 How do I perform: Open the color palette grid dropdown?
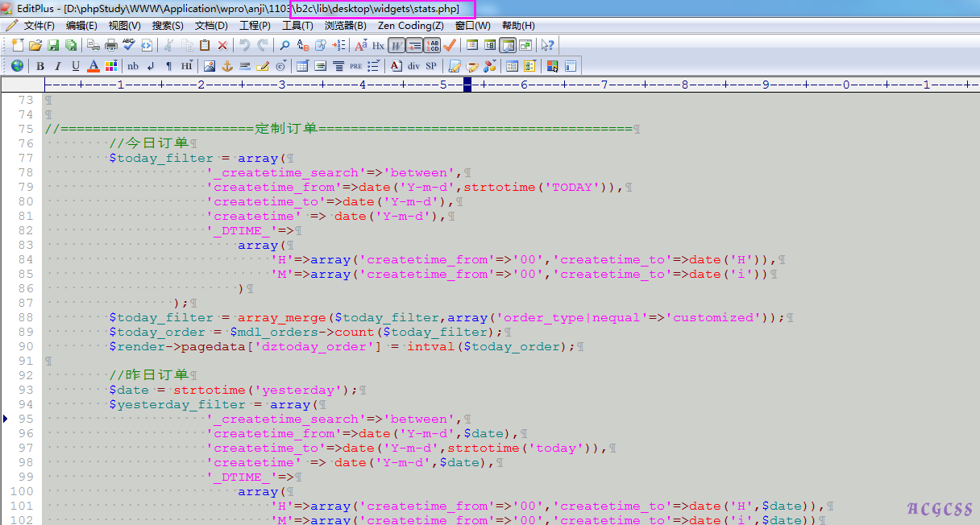[x=111, y=66]
